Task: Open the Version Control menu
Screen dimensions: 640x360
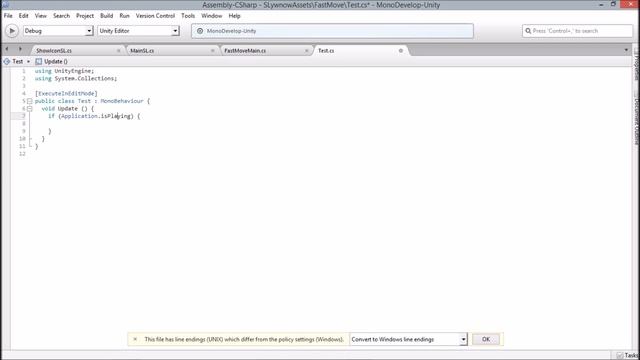Action: 155,16
